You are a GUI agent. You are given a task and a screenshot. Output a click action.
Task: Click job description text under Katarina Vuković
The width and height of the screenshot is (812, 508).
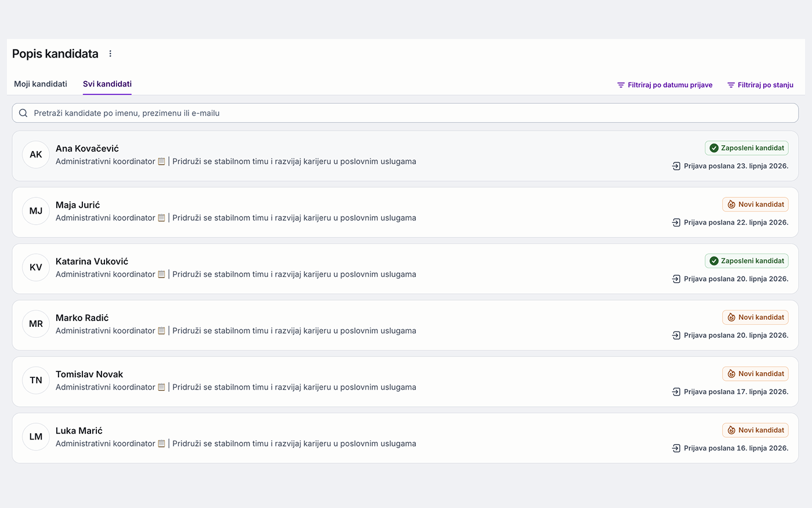coord(236,274)
